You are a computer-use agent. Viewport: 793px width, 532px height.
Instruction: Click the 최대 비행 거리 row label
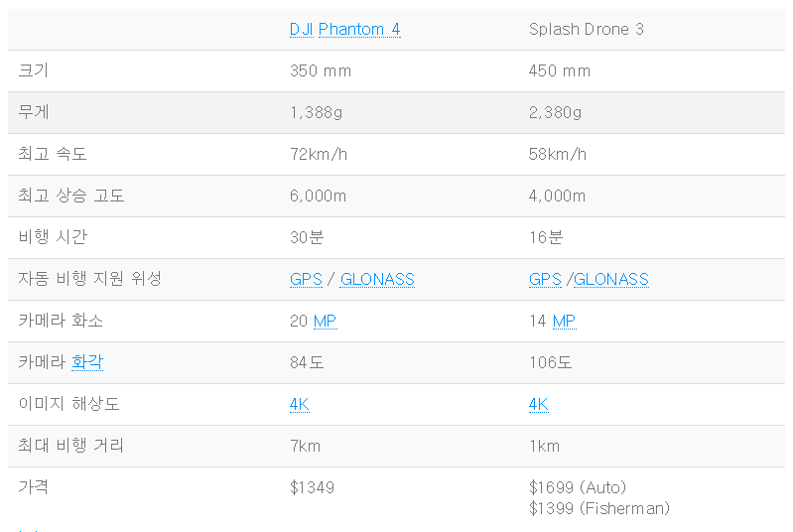pos(71,446)
